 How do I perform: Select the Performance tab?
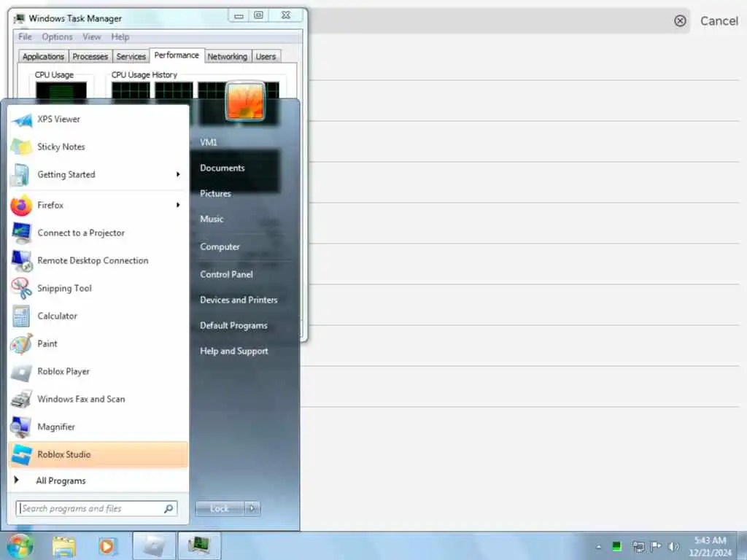coord(177,55)
